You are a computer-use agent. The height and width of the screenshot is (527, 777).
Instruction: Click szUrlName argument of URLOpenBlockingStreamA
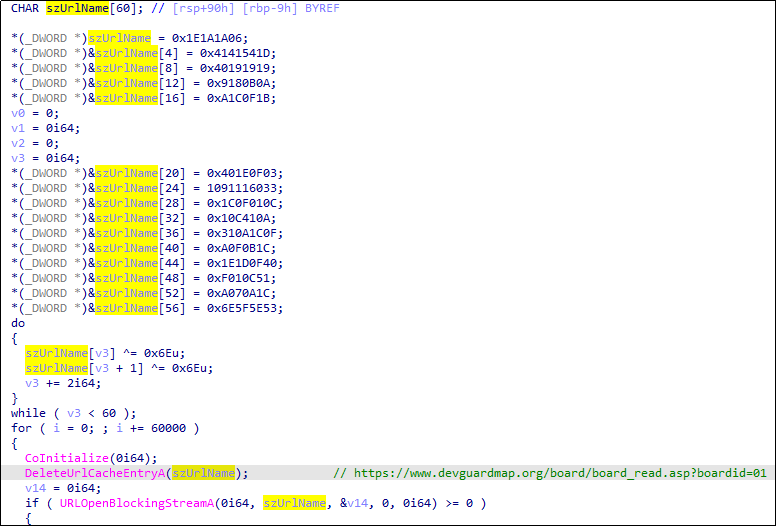tap(295, 503)
